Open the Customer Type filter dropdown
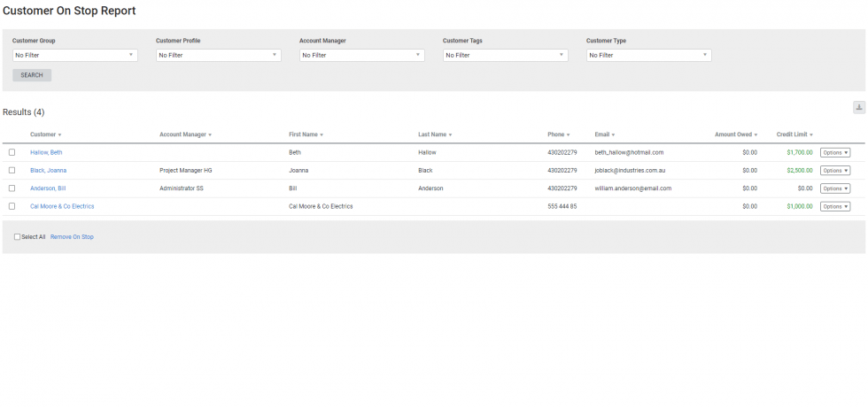 click(648, 55)
